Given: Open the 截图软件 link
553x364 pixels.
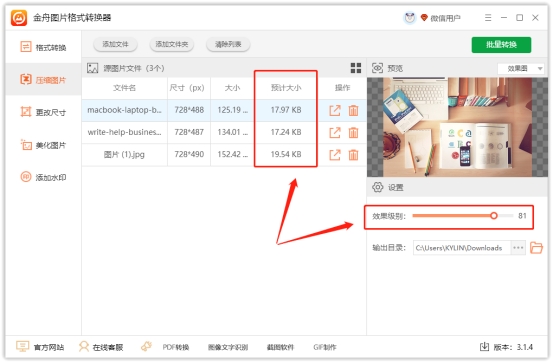Looking at the screenshot, I should [x=280, y=347].
